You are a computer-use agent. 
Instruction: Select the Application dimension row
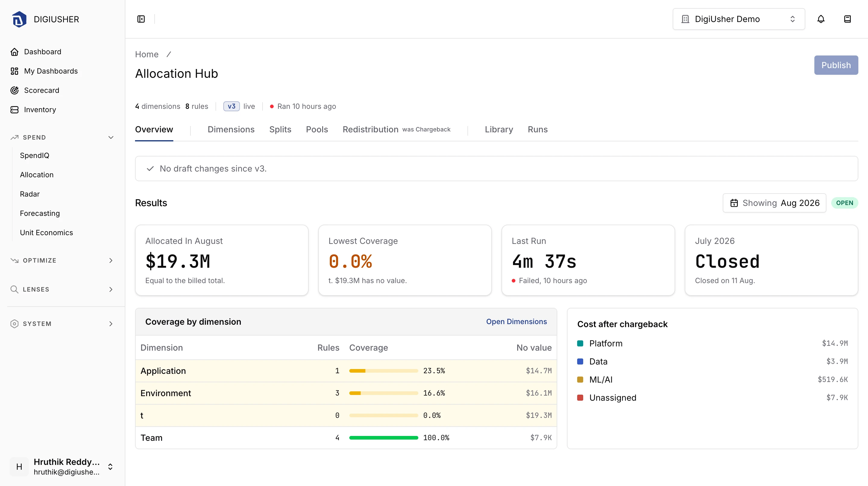[346, 371]
